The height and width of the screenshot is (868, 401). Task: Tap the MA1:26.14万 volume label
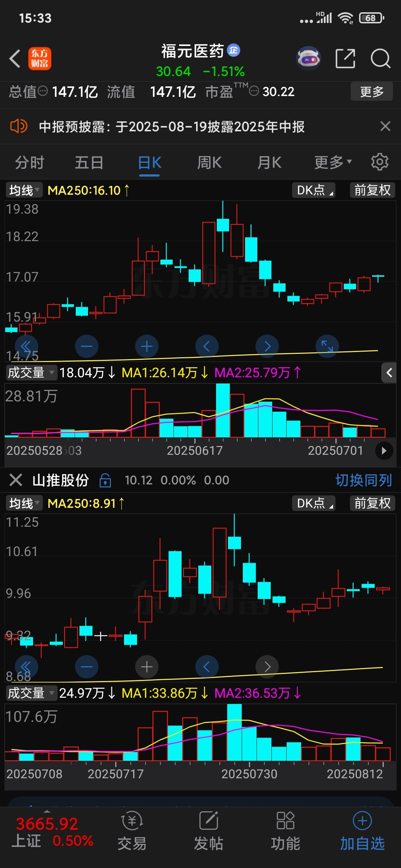click(x=165, y=373)
